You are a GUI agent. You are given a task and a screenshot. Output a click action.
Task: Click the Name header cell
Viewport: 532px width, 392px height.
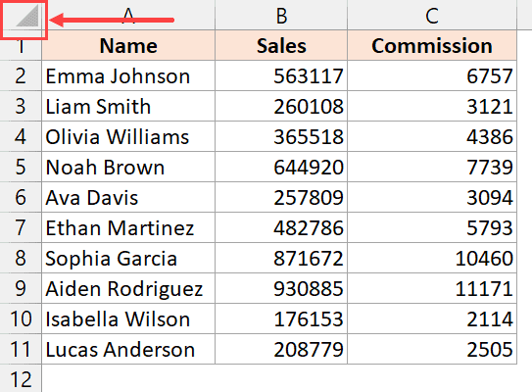pos(128,45)
